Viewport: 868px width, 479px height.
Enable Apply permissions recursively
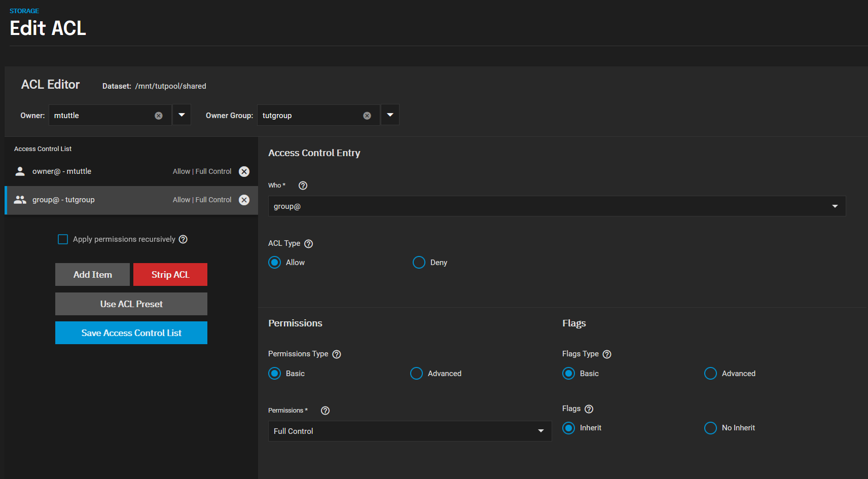coord(63,239)
